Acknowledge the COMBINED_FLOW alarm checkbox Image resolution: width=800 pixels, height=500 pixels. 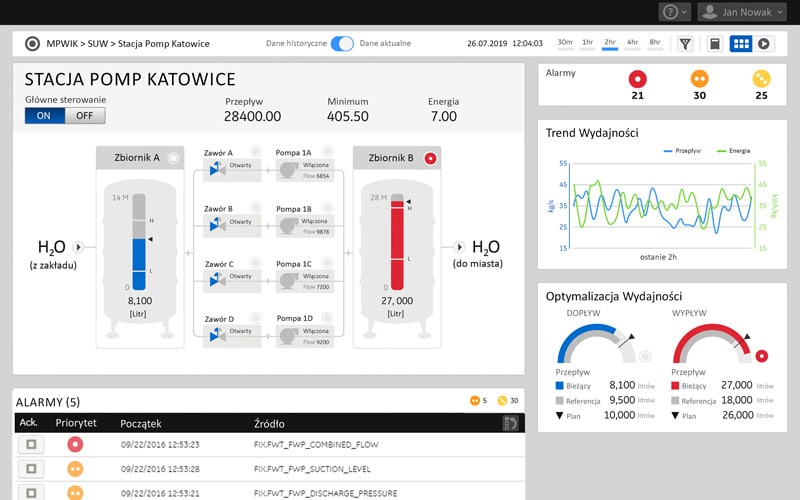coord(31,444)
